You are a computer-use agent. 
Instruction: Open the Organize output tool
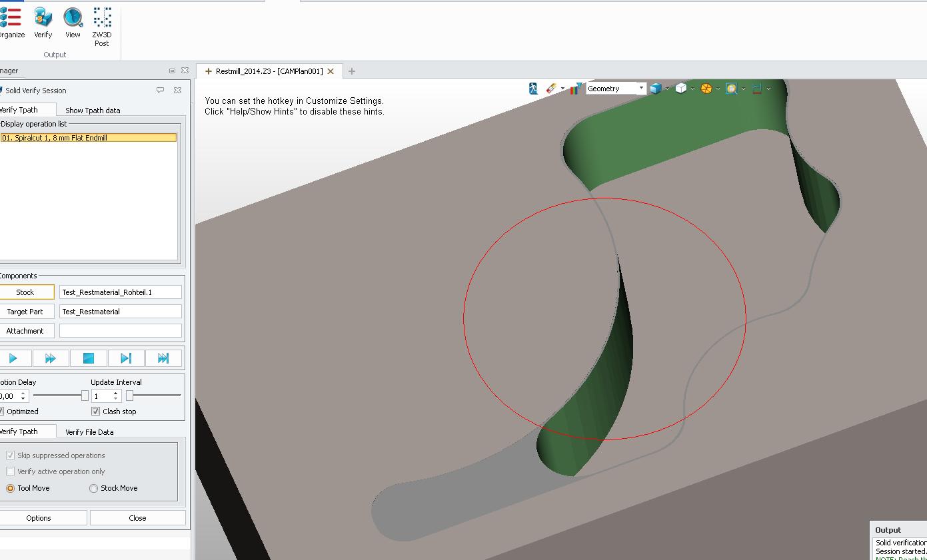point(11,23)
